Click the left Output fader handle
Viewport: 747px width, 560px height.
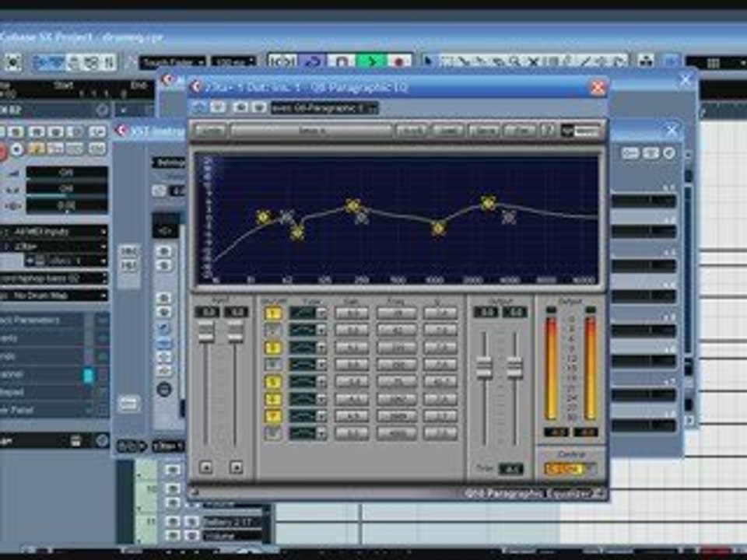coord(485,368)
